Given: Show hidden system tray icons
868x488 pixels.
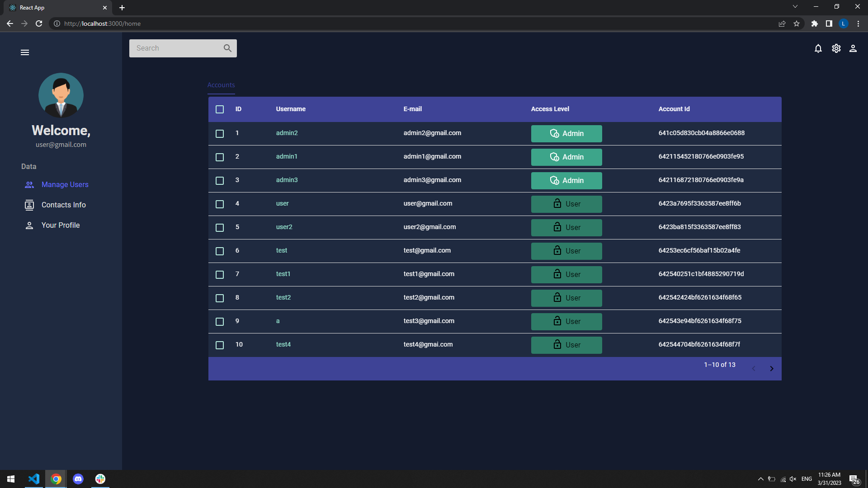Looking at the screenshot, I should [x=761, y=479].
